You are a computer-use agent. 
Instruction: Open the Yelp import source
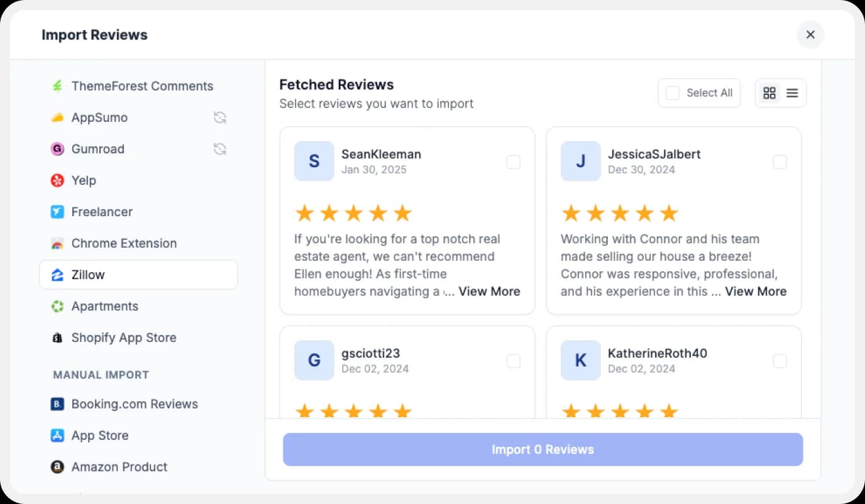(84, 180)
